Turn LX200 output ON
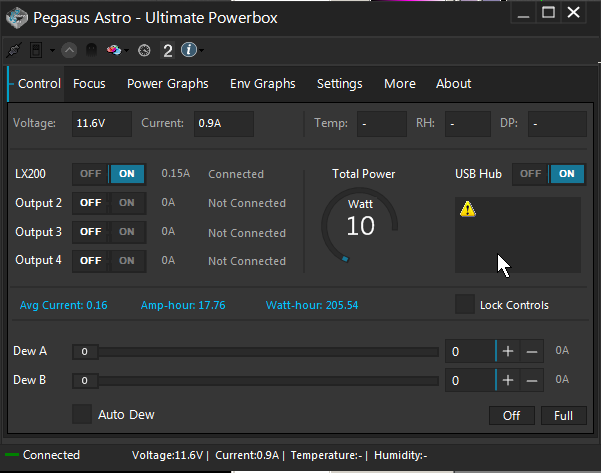 point(127,174)
